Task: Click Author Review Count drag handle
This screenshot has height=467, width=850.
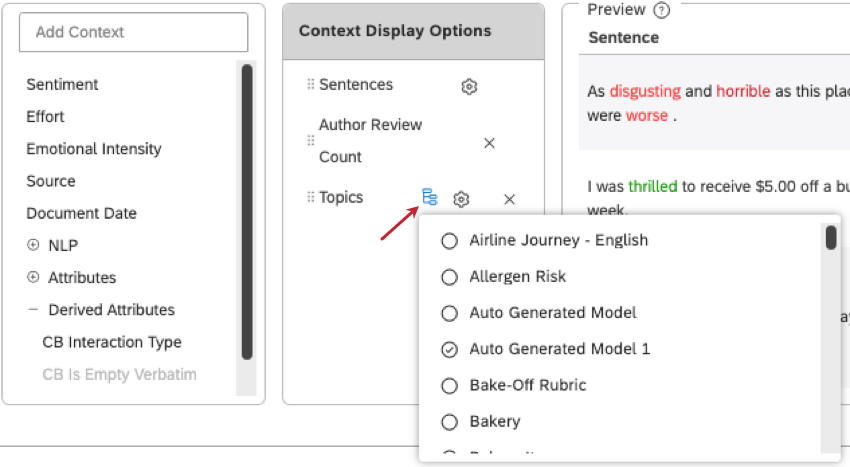Action: (x=310, y=141)
